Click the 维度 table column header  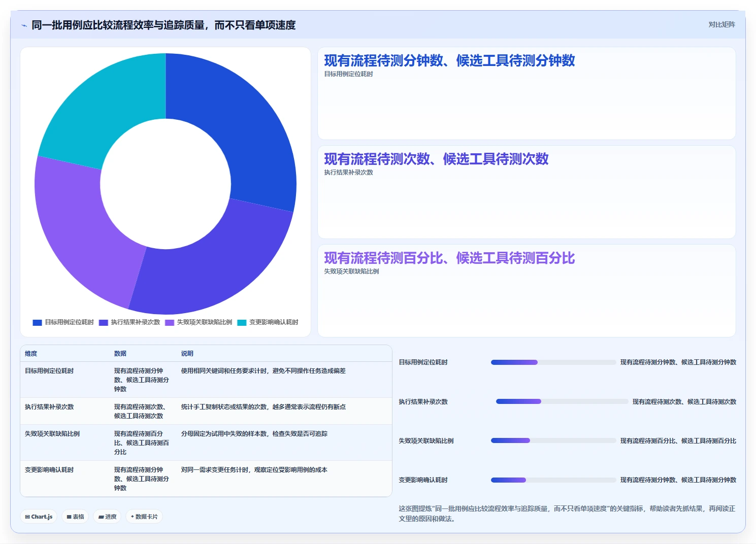tap(31, 354)
